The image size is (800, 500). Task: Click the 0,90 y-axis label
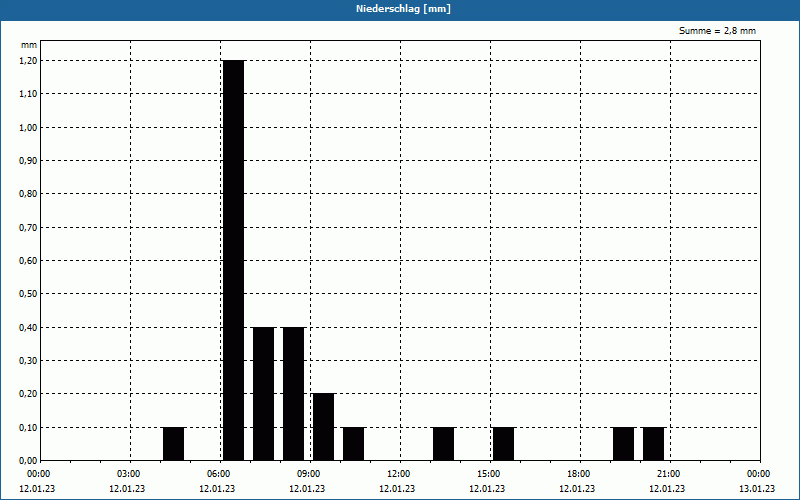28,161
